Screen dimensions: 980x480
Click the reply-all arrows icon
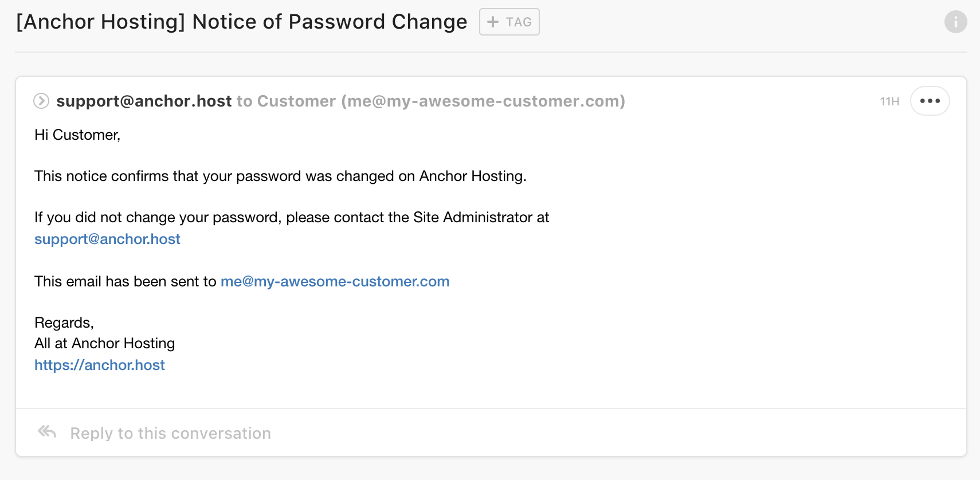(x=47, y=431)
